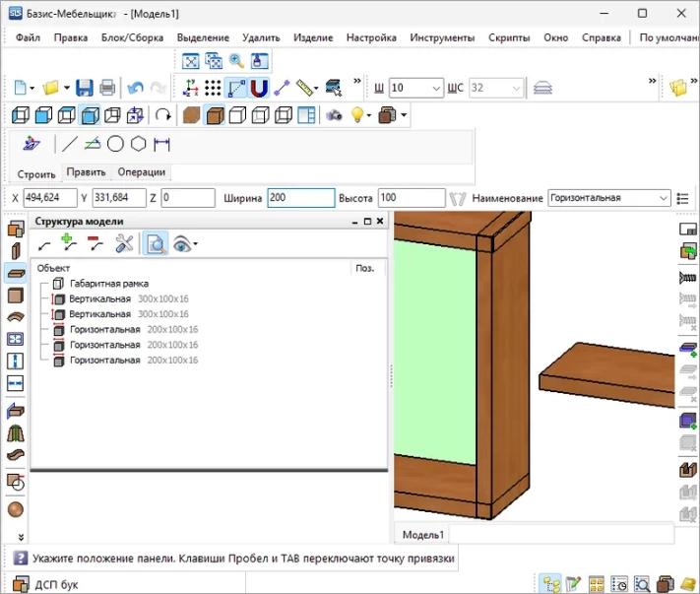Select the Габаритная рамка tree item
This screenshot has height=594, width=700.
pyautogui.click(x=109, y=284)
